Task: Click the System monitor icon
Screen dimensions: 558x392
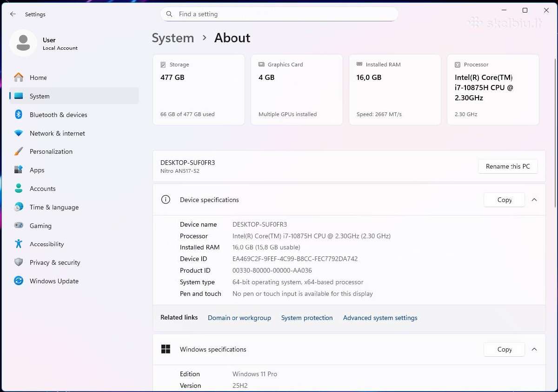Action: 19,96
